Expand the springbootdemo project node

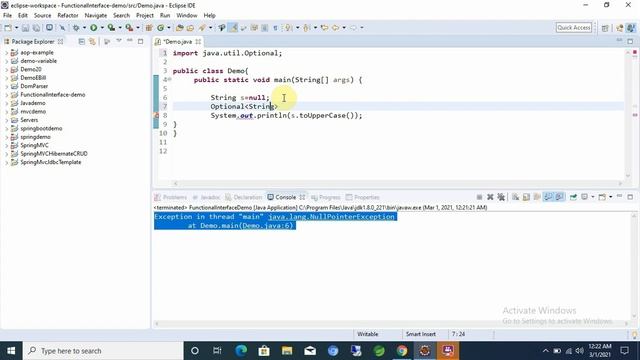pos(7,129)
